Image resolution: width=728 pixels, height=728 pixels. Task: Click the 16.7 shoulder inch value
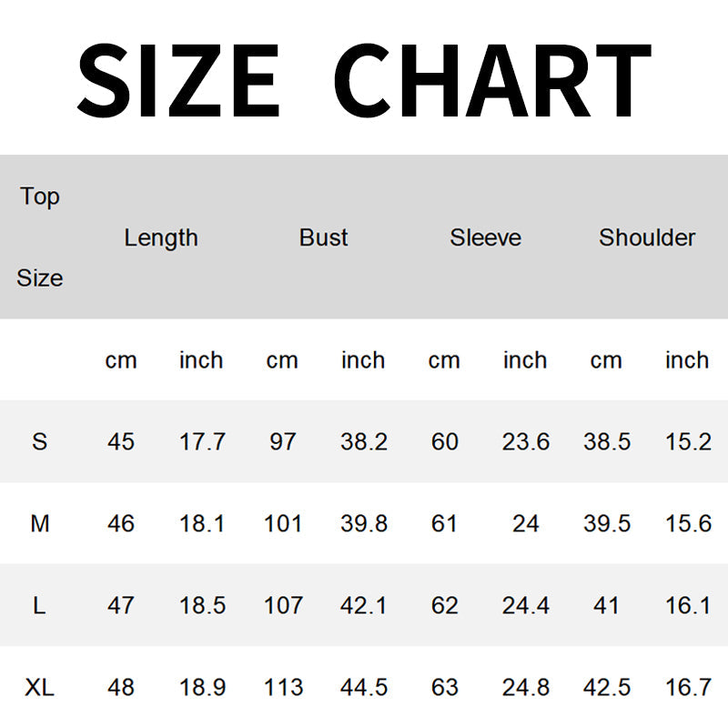point(688,688)
